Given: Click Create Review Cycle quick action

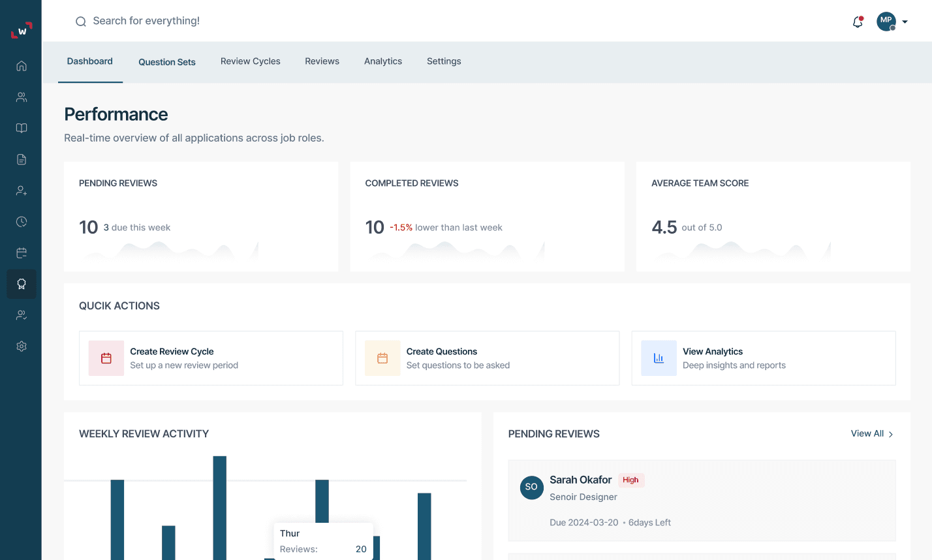Looking at the screenshot, I should [210, 358].
